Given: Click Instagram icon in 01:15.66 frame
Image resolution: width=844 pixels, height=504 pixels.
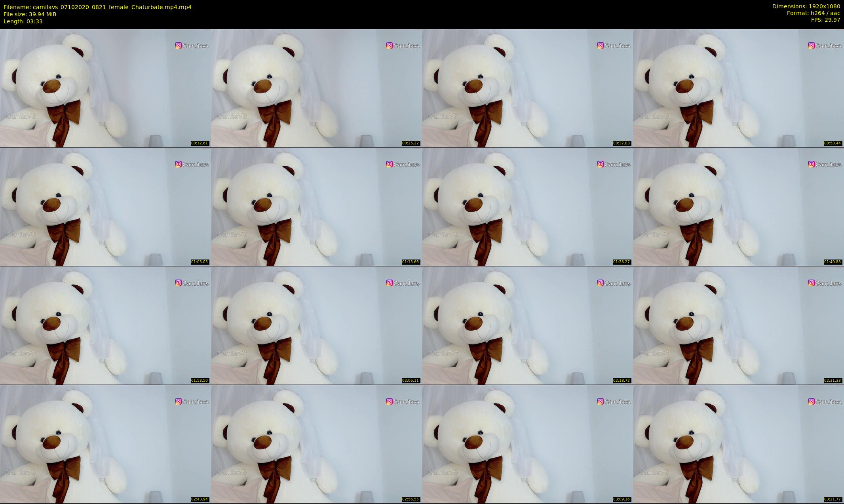Looking at the screenshot, I should coord(389,164).
